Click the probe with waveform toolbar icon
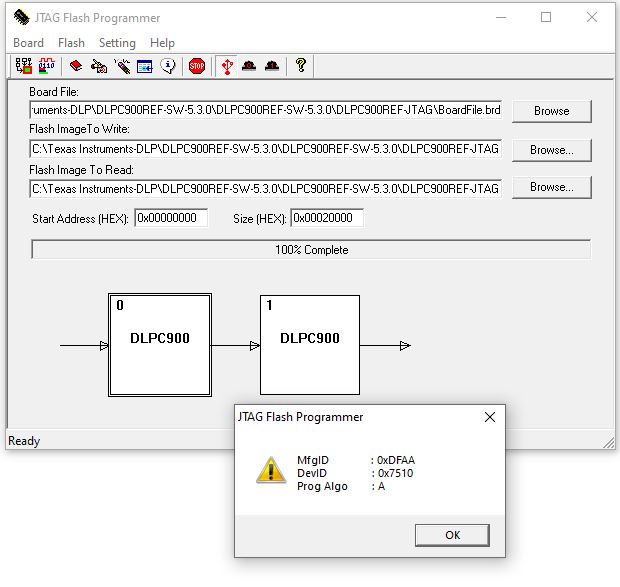This screenshot has height=587, width=620. pos(122,66)
